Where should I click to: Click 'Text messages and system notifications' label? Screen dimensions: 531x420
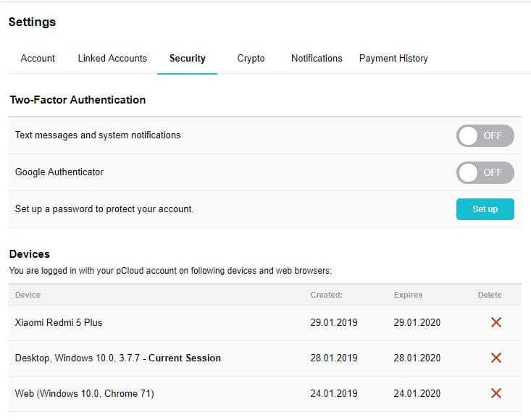(x=98, y=135)
